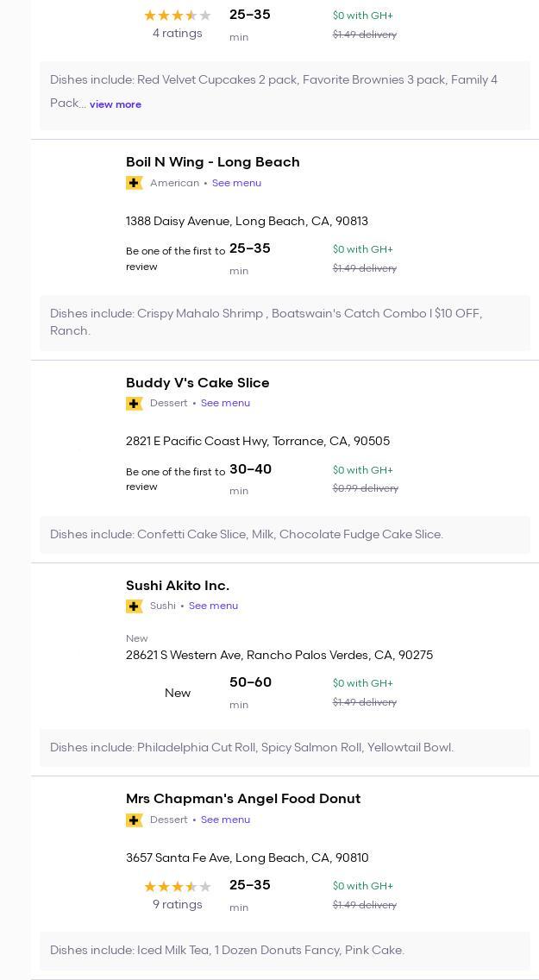Click Crispy Mahalo Shrimp dishes description box
Image resolution: width=539 pixels, height=980 pixels.
285,322
